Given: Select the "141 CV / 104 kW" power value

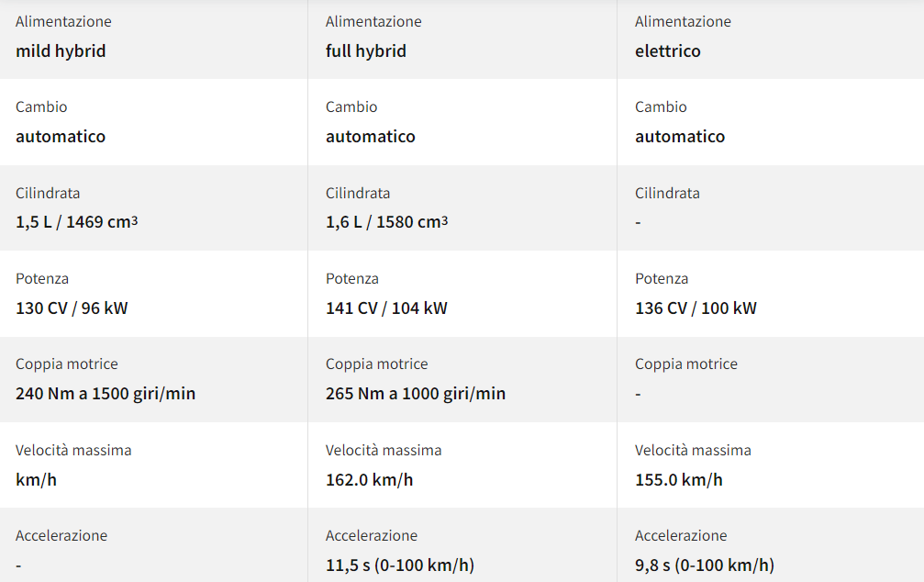Looking at the screenshot, I should (x=386, y=308).
